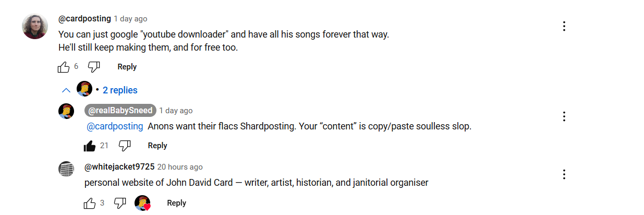Reply to @whitejacket9725 comment
Screen dimensions: 644x215
[176, 203]
